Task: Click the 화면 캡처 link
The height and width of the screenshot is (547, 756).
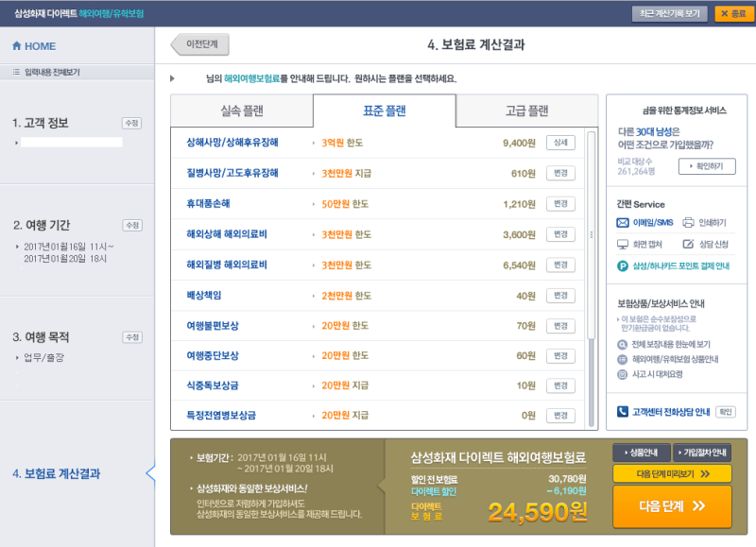Action: click(x=647, y=245)
